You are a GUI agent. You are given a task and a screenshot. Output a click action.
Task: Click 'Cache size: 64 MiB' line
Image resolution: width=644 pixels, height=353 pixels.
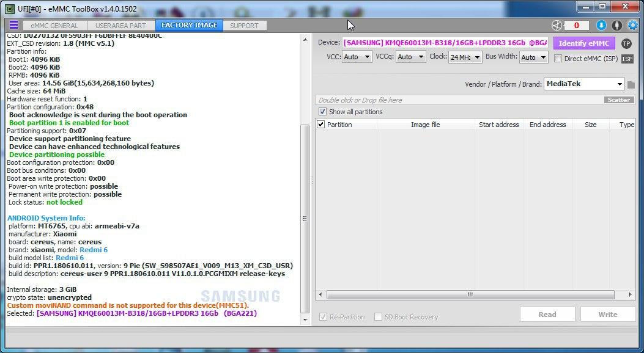click(x=37, y=91)
